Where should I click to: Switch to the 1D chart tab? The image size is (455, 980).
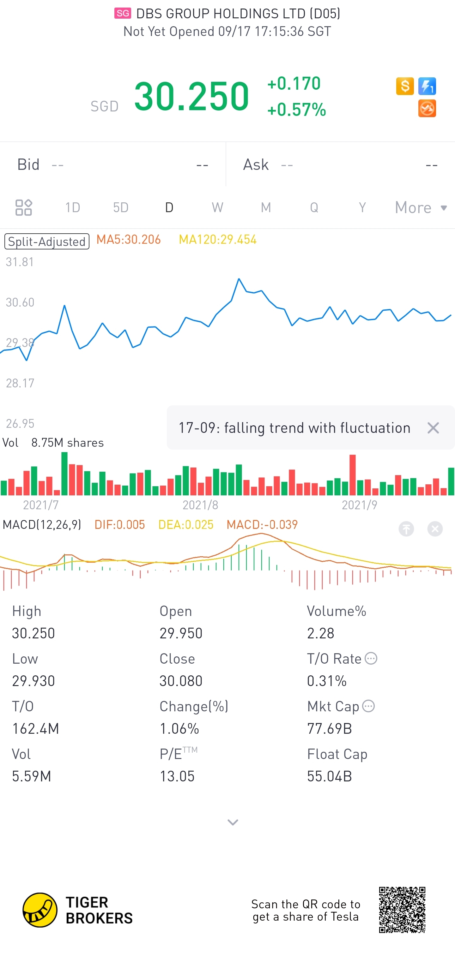click(72, 208)
